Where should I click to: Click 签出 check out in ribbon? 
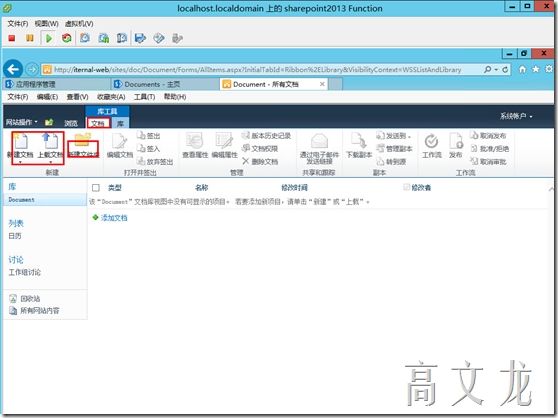[149, 136]
